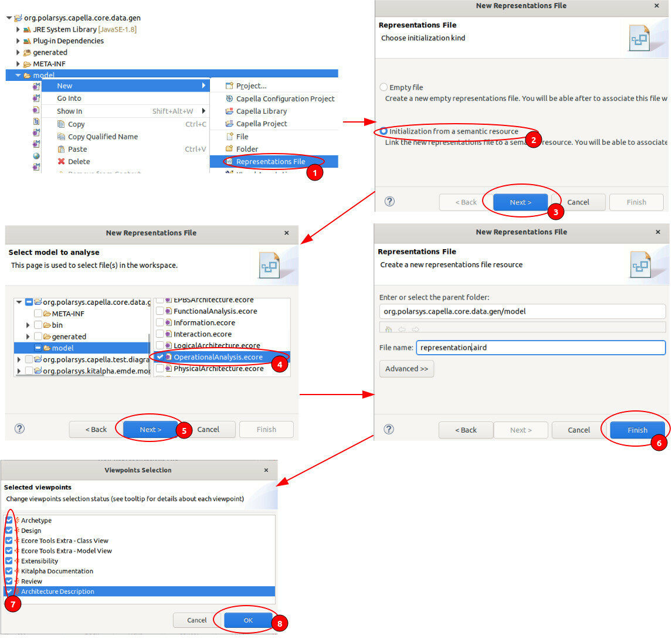
Task: Expand the JRE System Library node
Action: pos(18,29)
